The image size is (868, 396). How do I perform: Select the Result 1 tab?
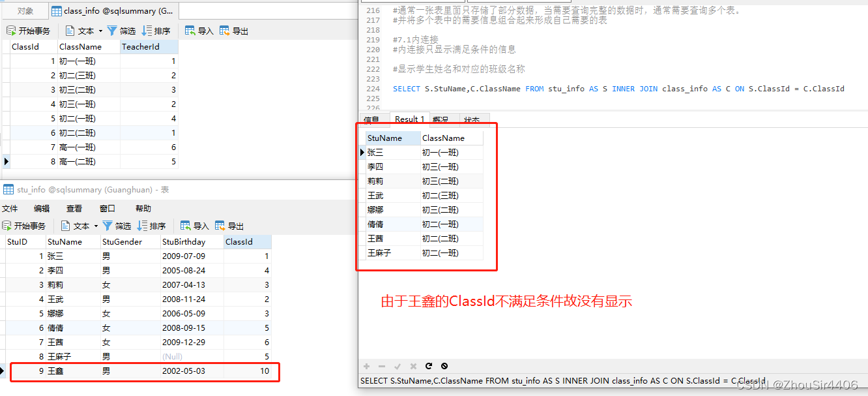pos(409,119)
